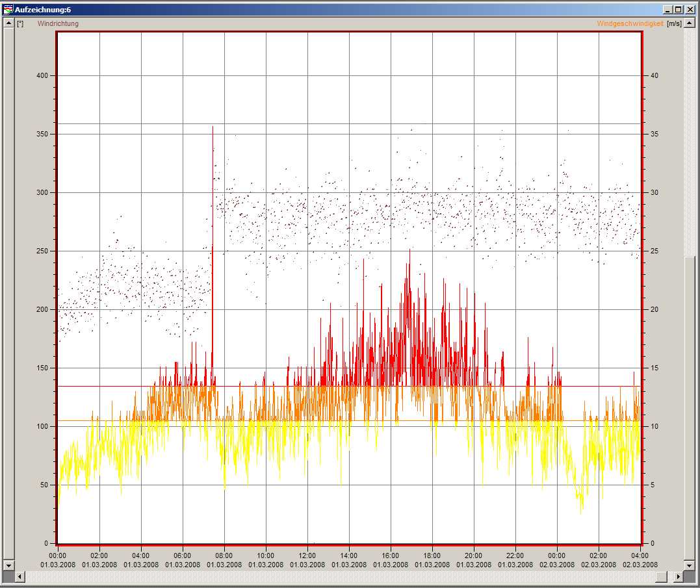Screen dimensions: 700x588
Task: Click right arrow of horizontal time scrollbar
Action: [x=678, y=576]
